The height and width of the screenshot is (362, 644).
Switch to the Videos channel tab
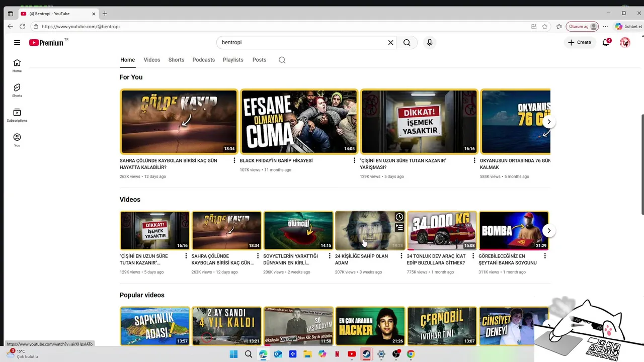[x=152, y=60]
